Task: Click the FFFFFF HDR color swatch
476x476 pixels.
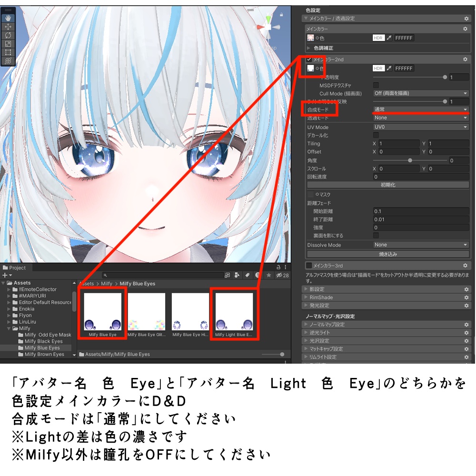Action: pos(404,38)
